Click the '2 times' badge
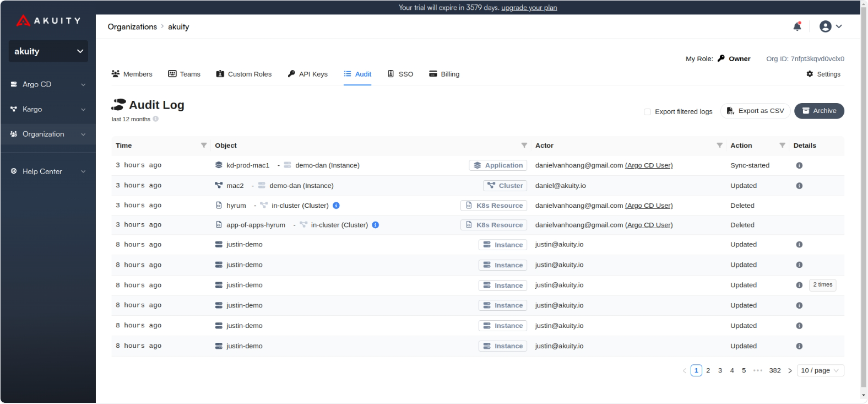868x404 pixels. coord(823,285)
